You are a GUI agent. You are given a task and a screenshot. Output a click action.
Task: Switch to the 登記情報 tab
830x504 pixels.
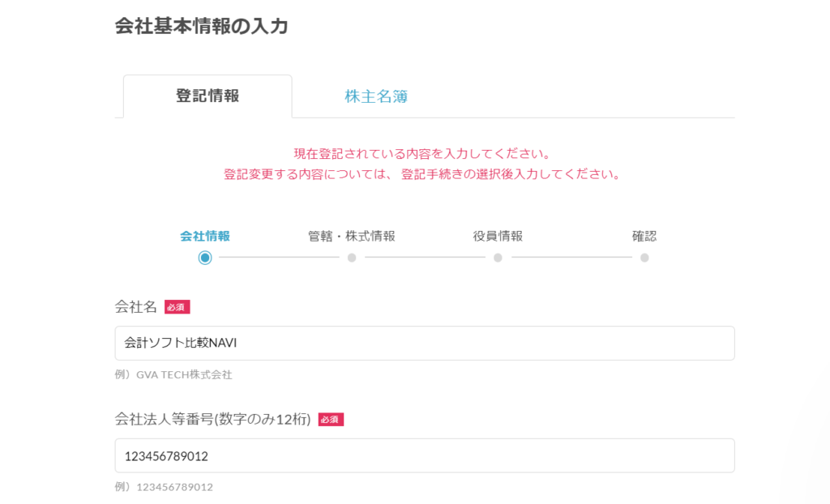pos(207,96)
